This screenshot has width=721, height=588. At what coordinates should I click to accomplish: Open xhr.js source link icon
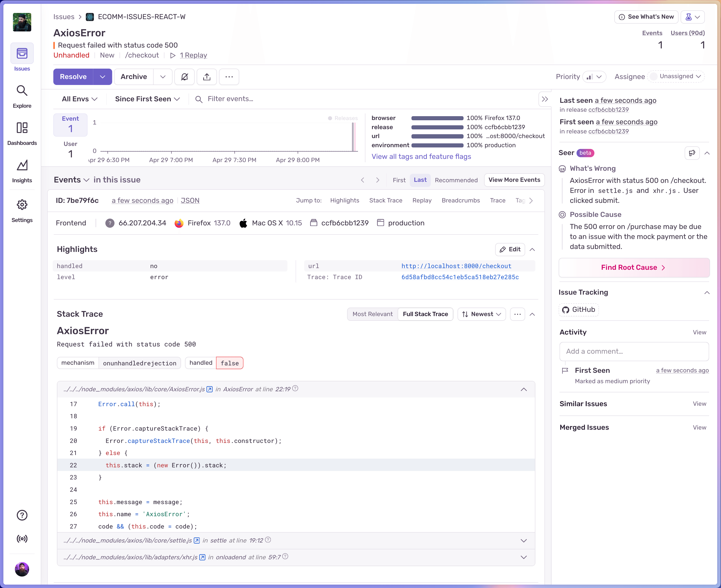202,557
